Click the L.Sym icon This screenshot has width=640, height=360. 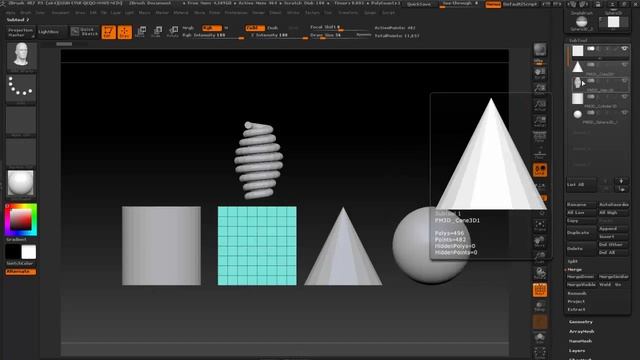540,186
